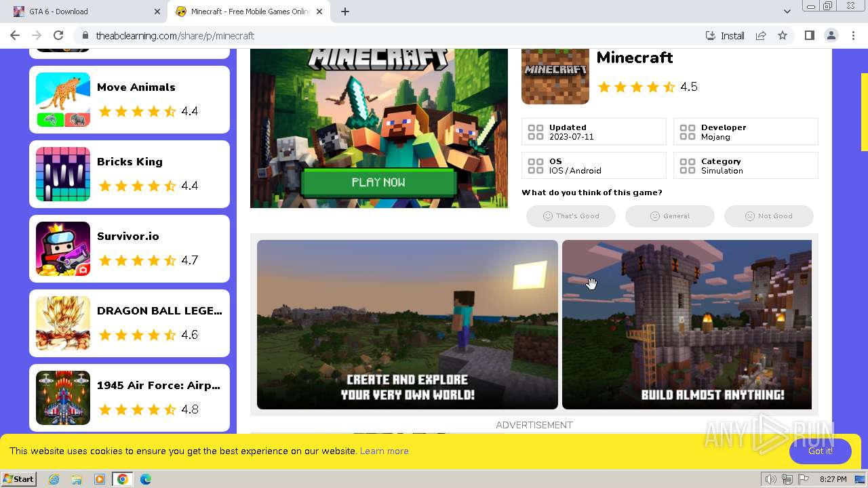Click the Developer Mojang info box
The height and width of the screenshot is (488, 868).
pos(746,131)
